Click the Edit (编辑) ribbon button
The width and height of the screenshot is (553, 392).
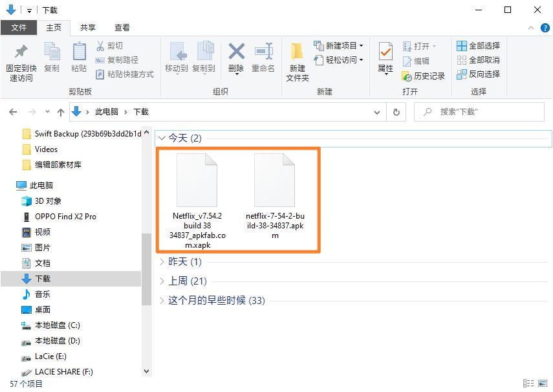[416, 61]
